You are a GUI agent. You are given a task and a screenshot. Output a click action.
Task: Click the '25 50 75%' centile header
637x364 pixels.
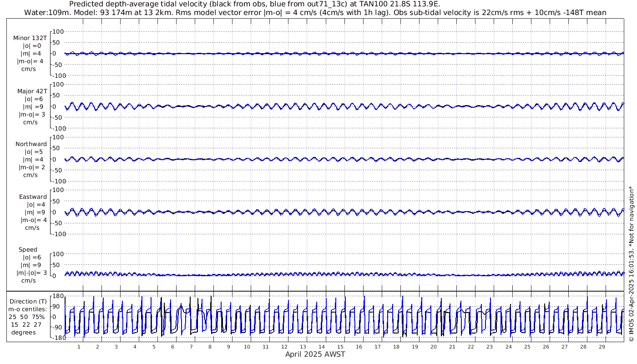click(27, 317)
